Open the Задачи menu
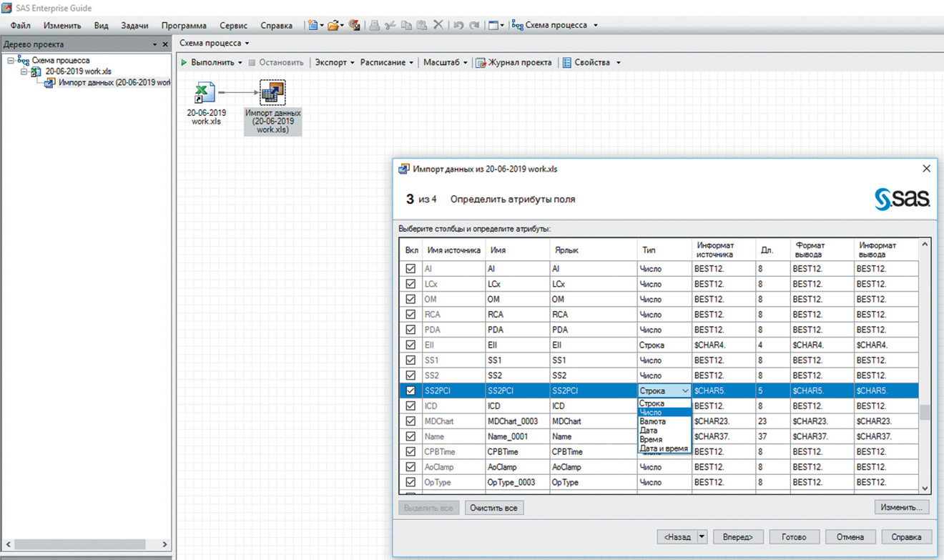The image size is (944, 560). [134, 25]
